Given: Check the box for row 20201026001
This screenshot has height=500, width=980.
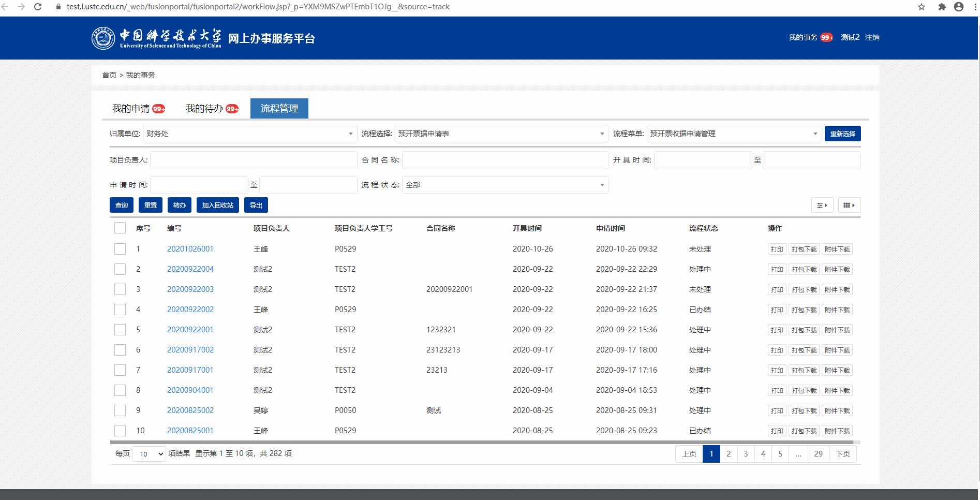Looking at the screenshot, I should point(120,249).
